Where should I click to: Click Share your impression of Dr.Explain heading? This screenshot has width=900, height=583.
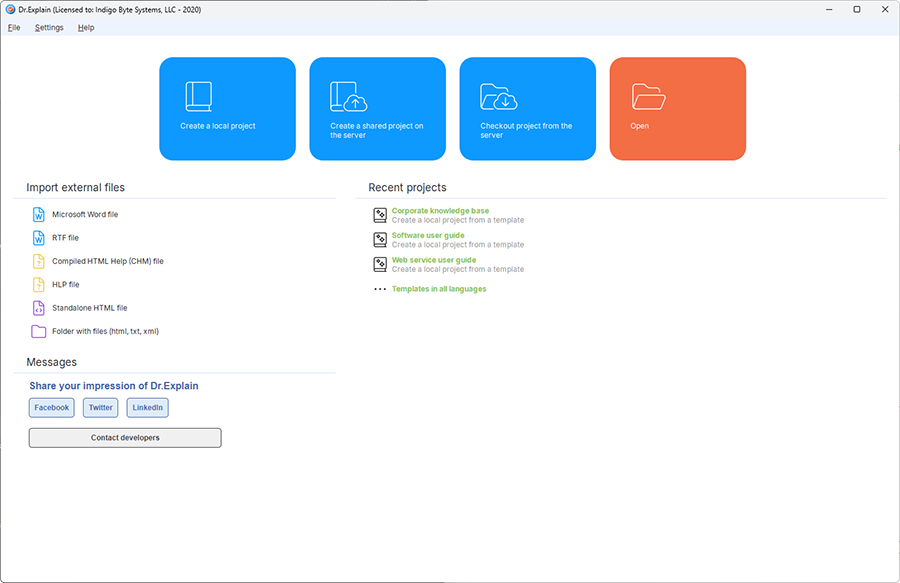tap(114, 386)
